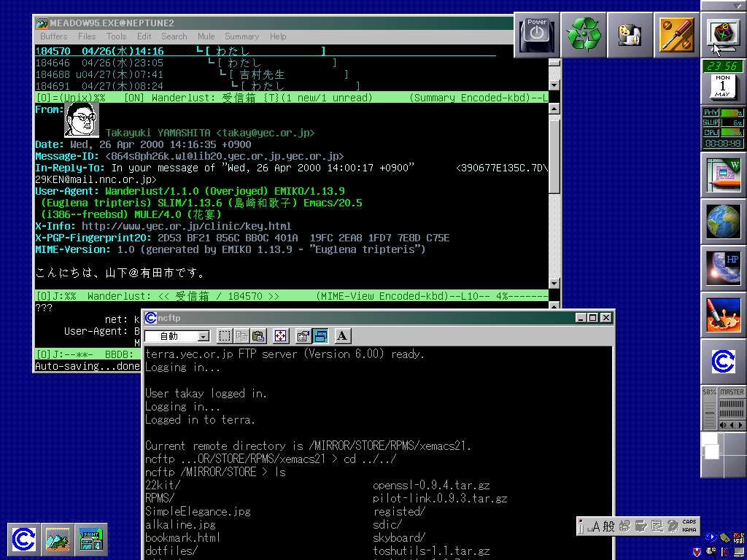The height and width of the screenshot is (560, 747).
Task: Toggle CAPS on the IME bar
Action: coord(689,522)
